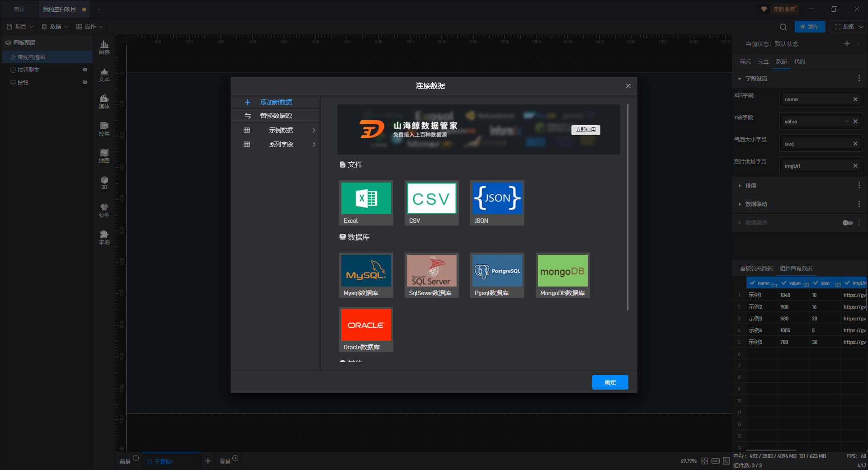Expand the 示例数据 submenu arrow
The height and width of the screenshot is (470, 868).
[x=314, y=130]
